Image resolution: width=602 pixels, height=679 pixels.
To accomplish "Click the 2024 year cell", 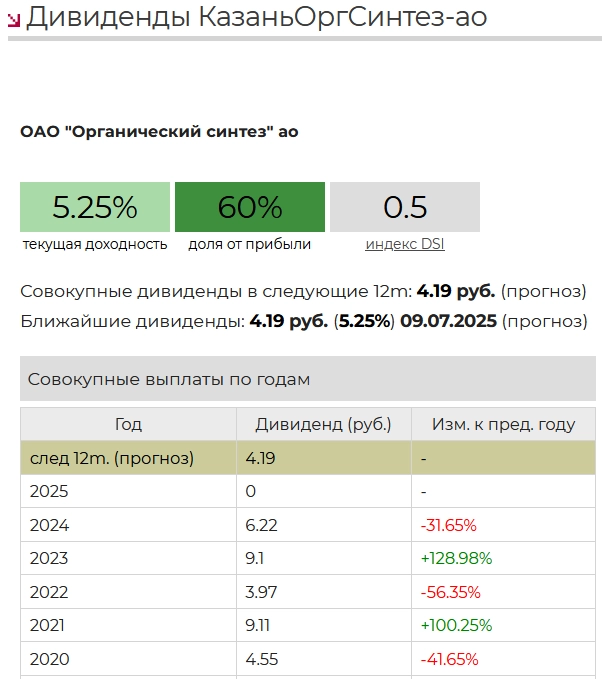I will 49,525.
